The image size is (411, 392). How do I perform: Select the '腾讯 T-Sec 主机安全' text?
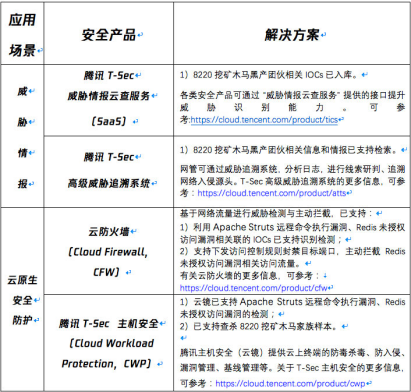109,323
